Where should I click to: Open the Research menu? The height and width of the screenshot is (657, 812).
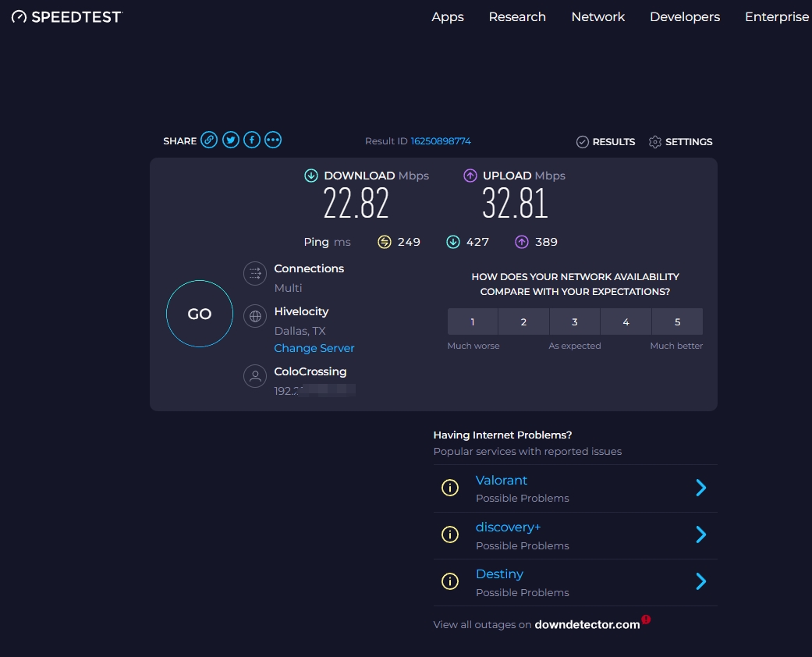coord(517,17)
